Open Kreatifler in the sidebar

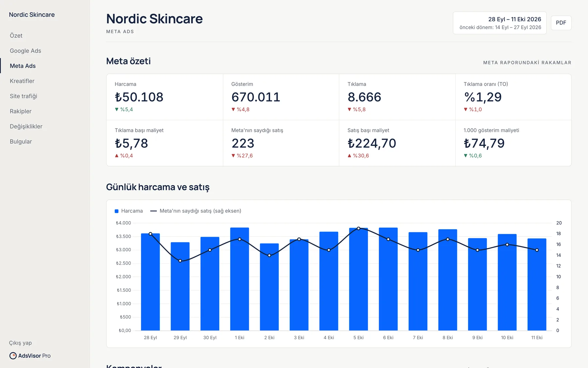(x=22, y=81)
